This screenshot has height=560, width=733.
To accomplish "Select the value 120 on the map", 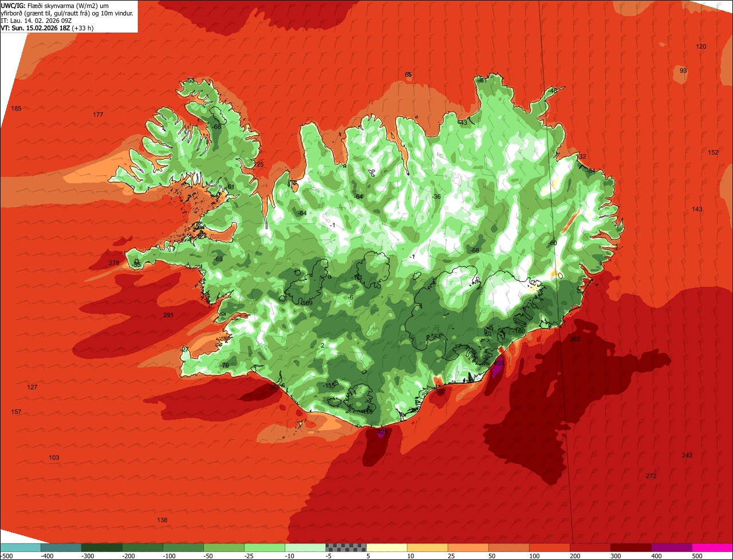I will (x=701, y=46).
